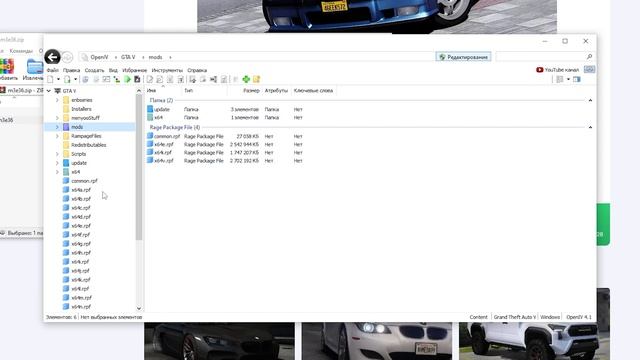Image resolution: width=640 pixels, height=360 pixels.
Task: Open the view layout dropdown arrow
Action: pos(568,79)
